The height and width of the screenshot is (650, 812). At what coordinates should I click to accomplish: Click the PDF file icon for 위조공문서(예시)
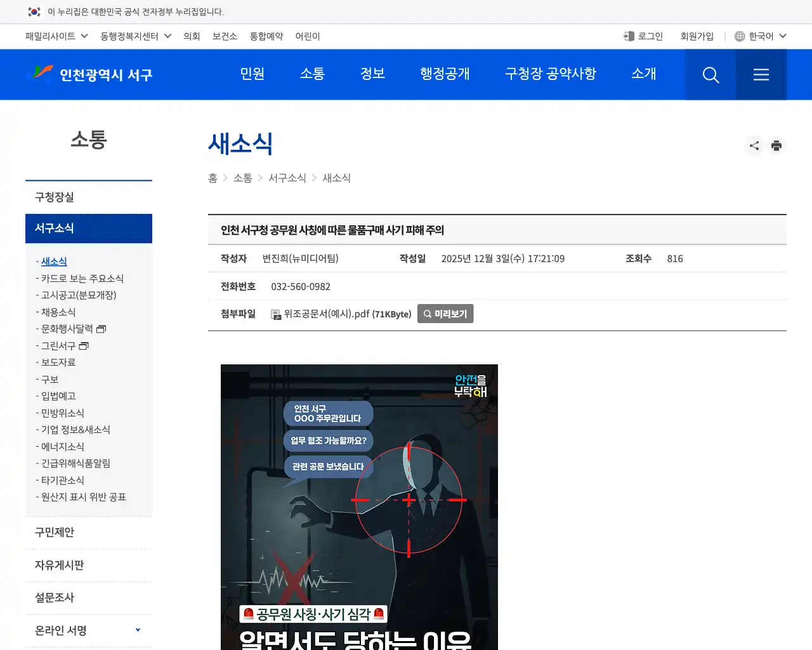(275, 314)
